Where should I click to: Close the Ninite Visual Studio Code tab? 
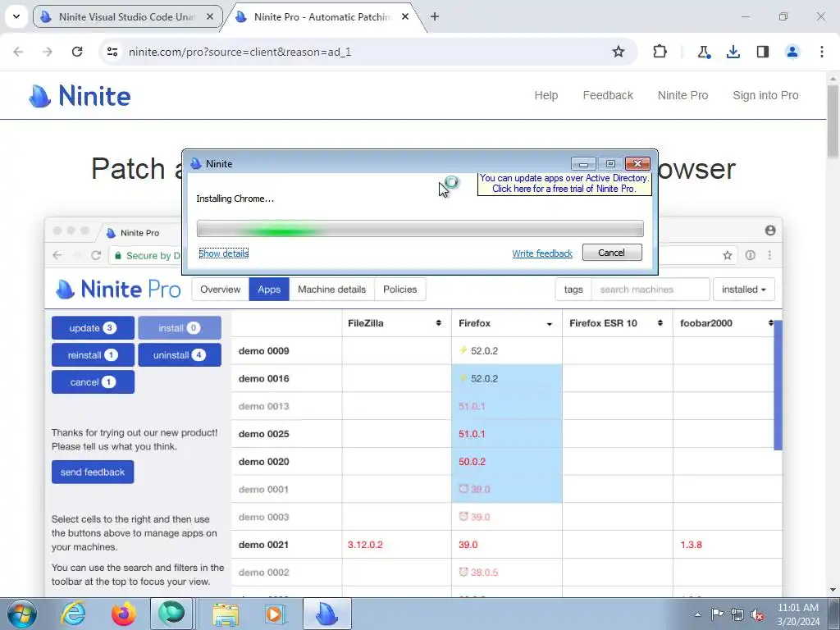210,16
